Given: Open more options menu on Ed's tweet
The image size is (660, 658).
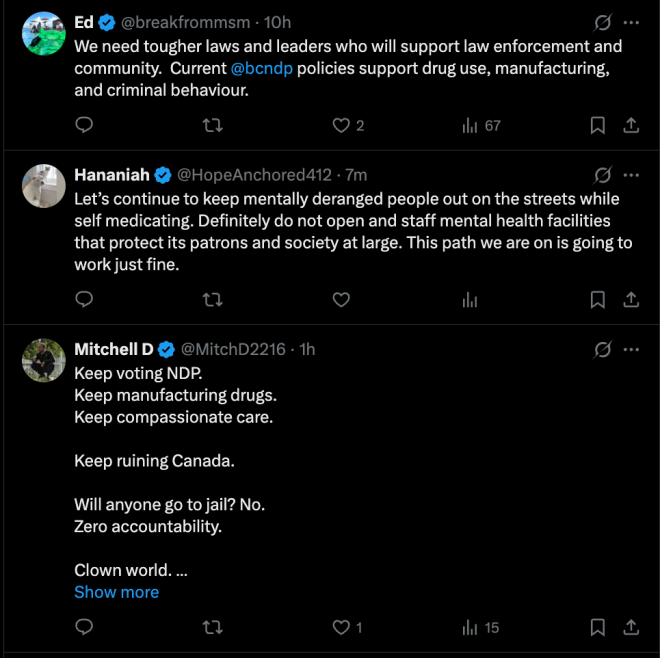Looking at the screenshot, I should [631, 23].
